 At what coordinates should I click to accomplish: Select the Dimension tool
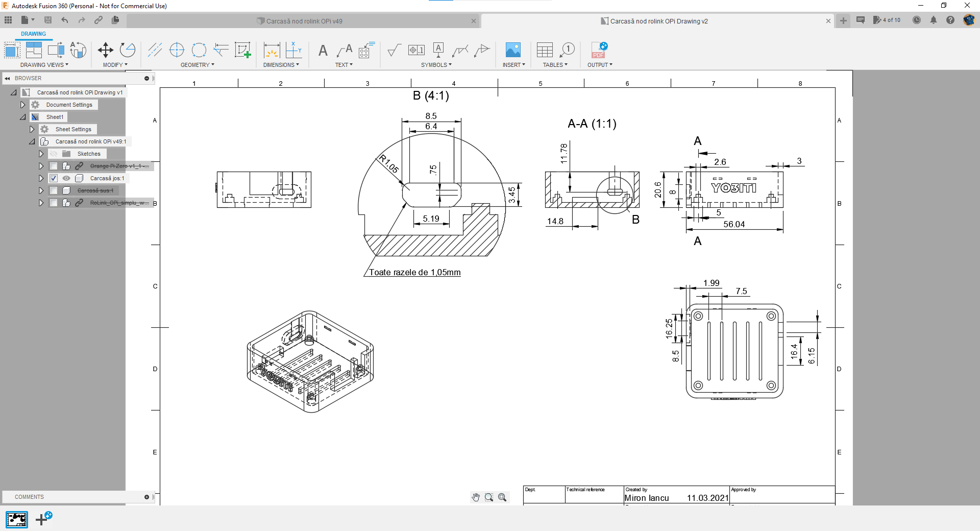[x=272, y=50]
